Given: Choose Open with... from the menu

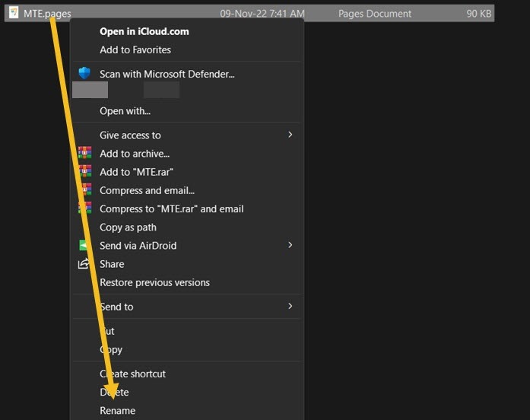Looking at the screenshot, I should click(x=125, y=110).
